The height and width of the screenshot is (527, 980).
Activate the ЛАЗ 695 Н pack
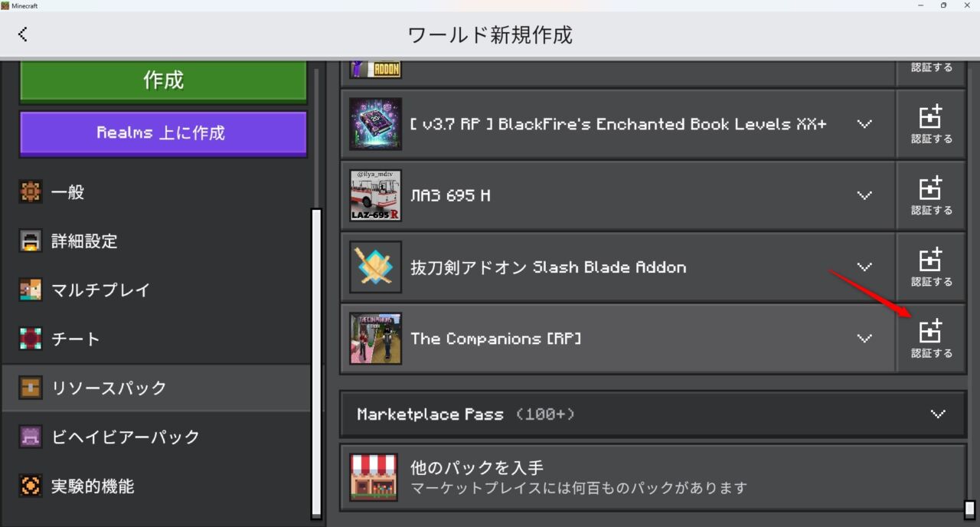click(x=931, y=195)
